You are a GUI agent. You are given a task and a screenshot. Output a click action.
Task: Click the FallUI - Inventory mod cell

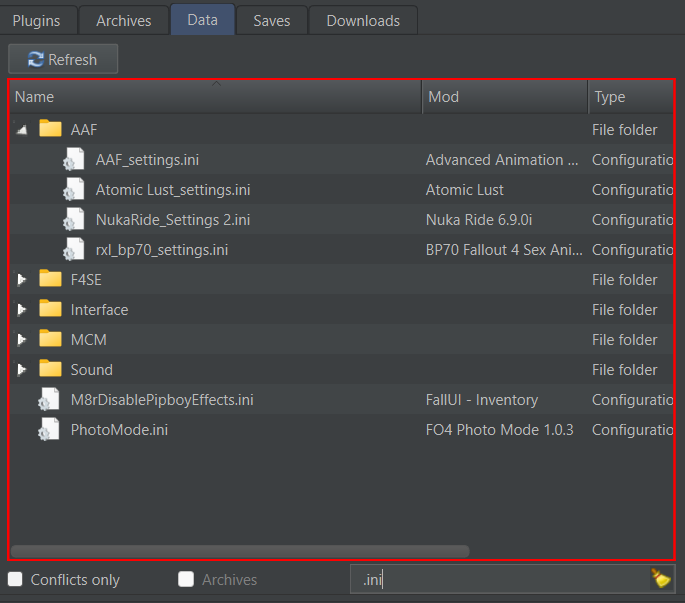[482, 400]
